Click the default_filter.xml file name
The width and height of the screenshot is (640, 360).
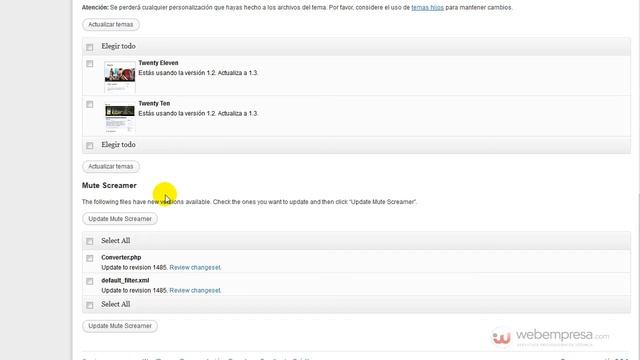click(x=125, y=280)
